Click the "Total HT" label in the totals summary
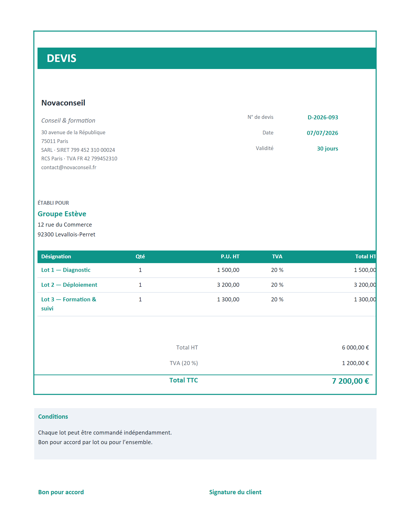 [x=187, y=348]
